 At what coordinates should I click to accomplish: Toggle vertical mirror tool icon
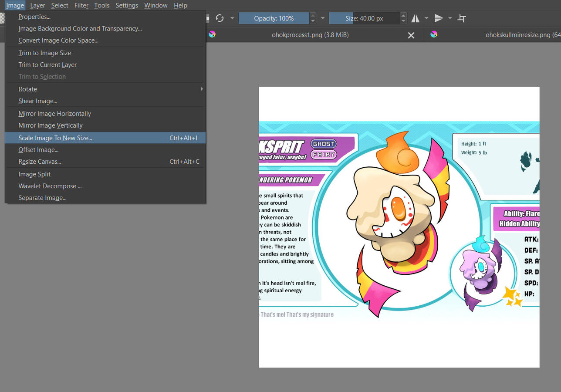pos(439,18)
